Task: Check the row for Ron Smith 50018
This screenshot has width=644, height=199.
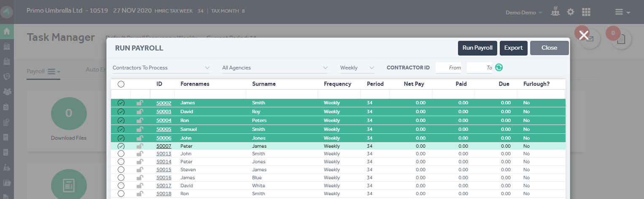Action: click(x=121, y=194)
